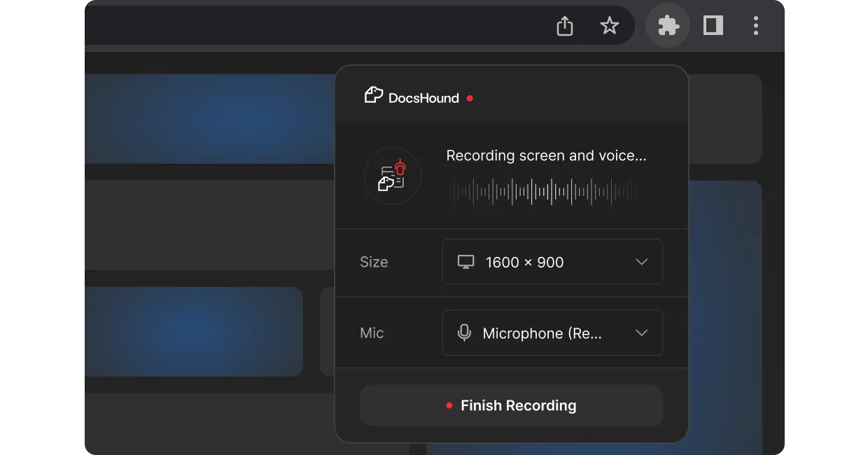Expand the Size dropdown chevron arrow
868x455 pixels.
641,262
